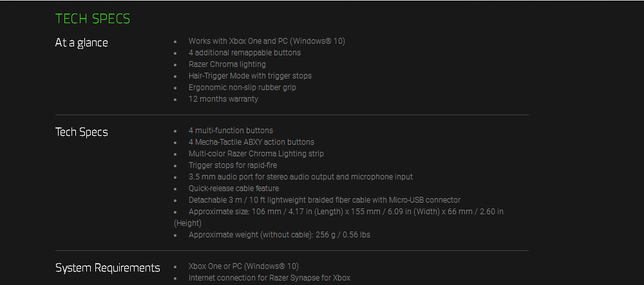644x285 pixels.
Task: Click the Works with Xbox One and PC line
Action: click(x=267, y=41)
